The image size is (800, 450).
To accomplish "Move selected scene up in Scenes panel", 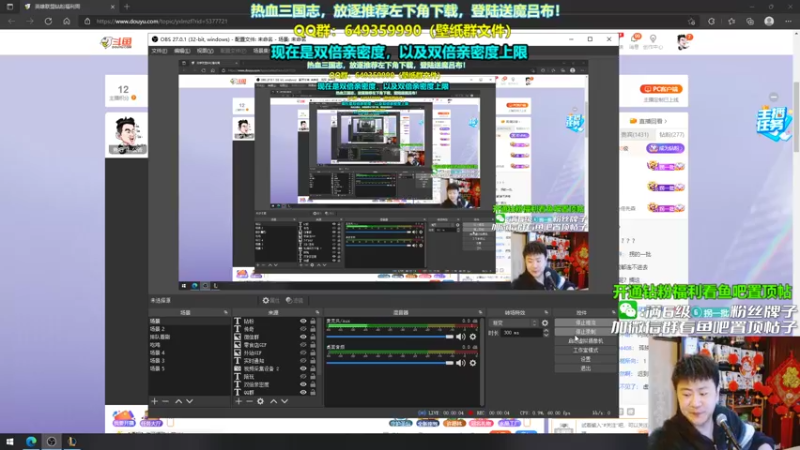I will pos(179,402).
